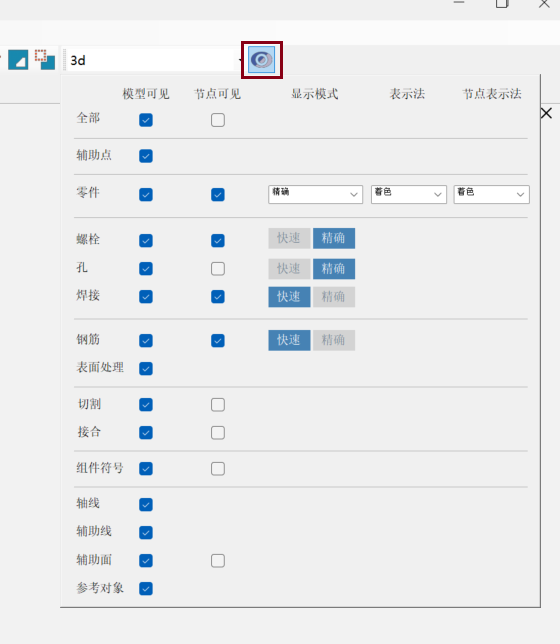
Task: Enable node visibility for 孔
Action: [218, 269]
